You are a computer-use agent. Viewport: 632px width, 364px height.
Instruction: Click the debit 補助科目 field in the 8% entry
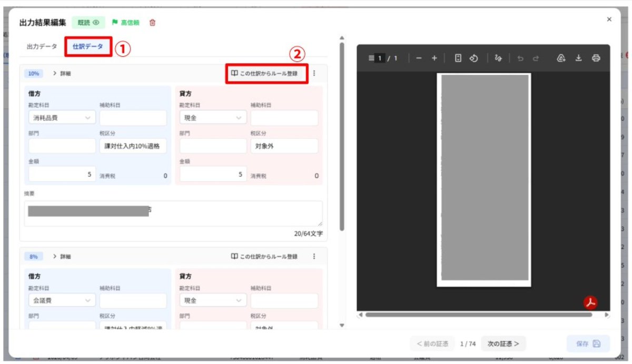pyautogui.click(x=133, y=301)
